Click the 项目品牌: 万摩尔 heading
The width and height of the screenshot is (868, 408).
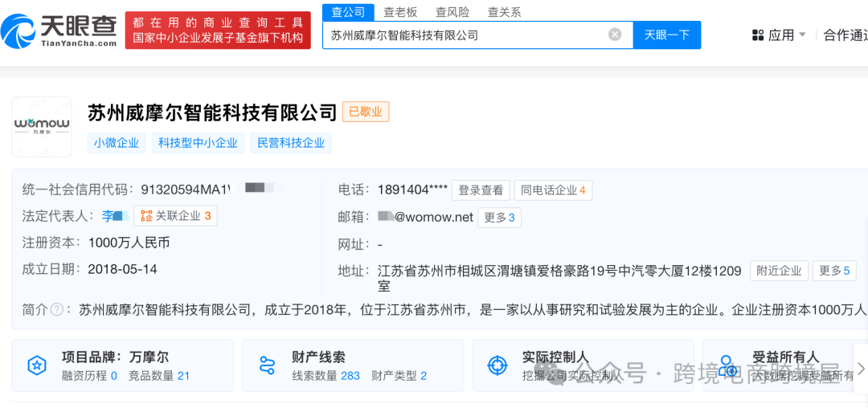(x=115, y=357)
